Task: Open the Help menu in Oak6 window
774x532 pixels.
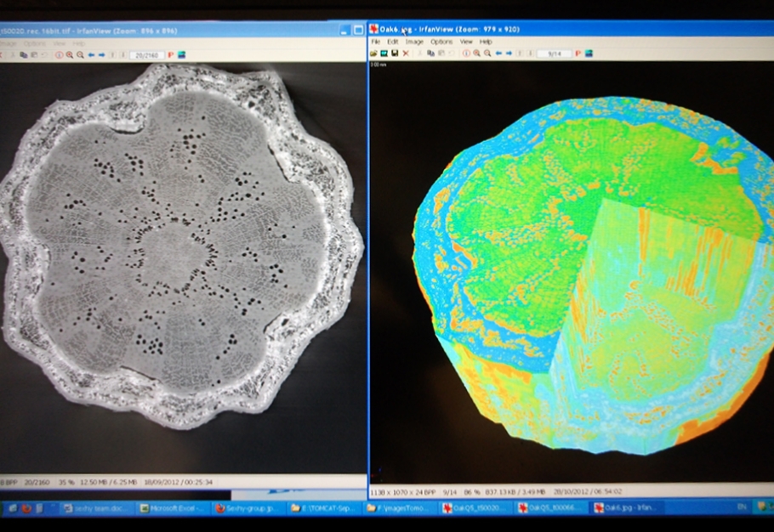Action: click(x=486, y=42)
